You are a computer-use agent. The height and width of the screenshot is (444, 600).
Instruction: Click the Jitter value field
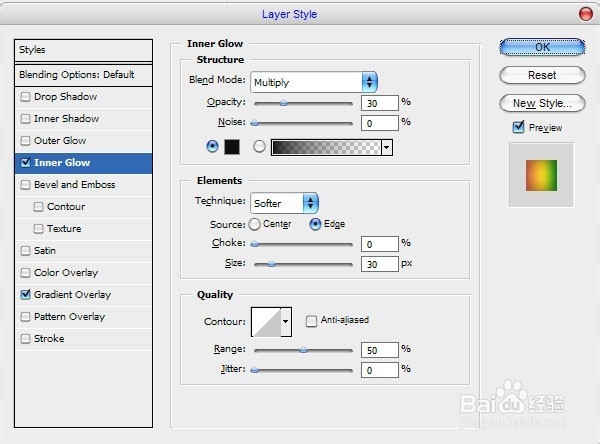(380, 370)
